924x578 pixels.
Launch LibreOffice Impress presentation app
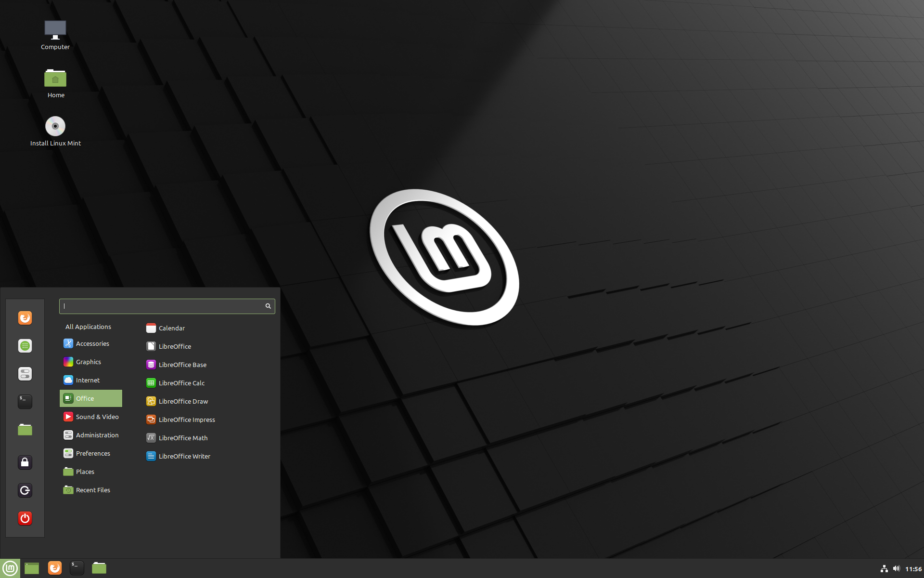[x=187, y=420]
